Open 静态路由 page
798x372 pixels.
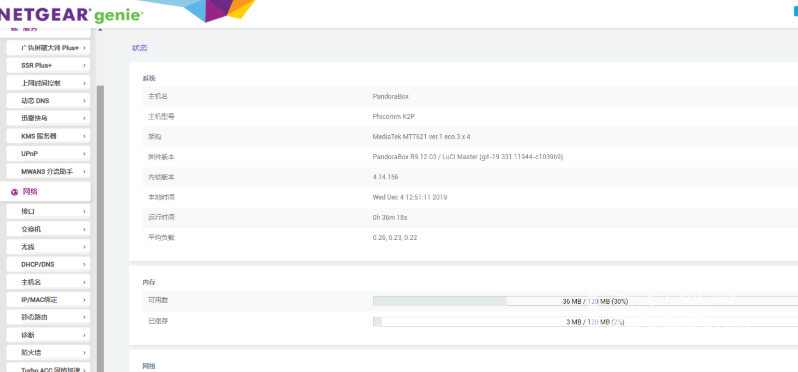[x=48, y=317]
